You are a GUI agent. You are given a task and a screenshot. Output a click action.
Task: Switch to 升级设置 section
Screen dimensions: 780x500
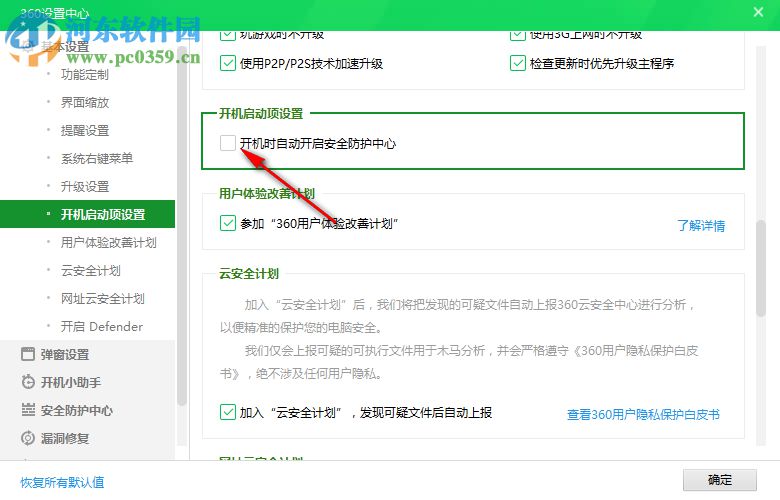click(85, 186)
